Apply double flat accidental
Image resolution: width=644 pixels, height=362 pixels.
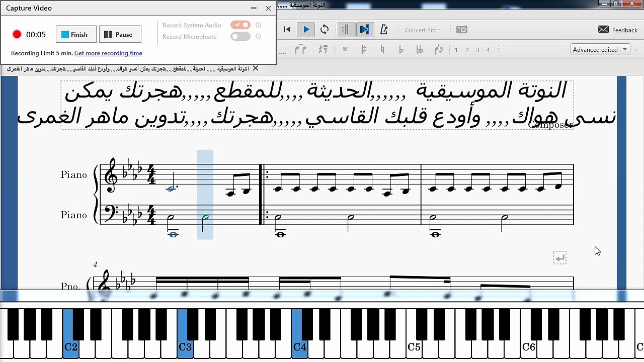point(420,50)
